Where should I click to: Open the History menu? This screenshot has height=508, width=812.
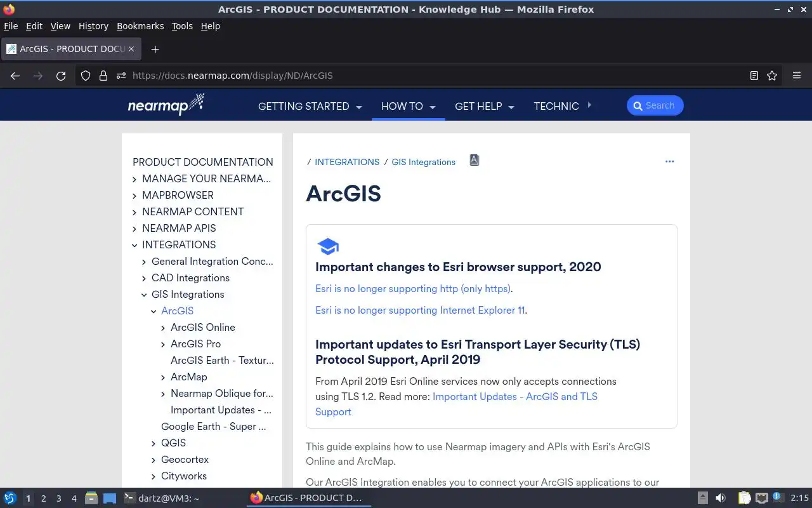(93, 26)
